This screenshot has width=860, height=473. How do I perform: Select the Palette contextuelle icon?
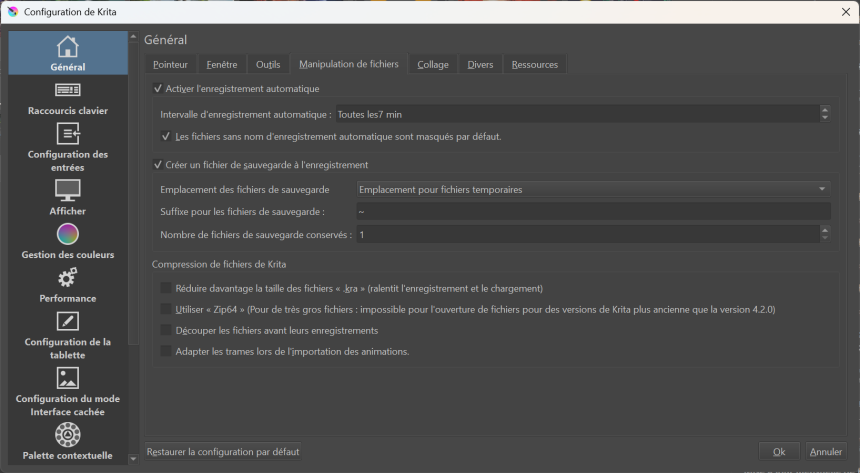tap(67, 435)
